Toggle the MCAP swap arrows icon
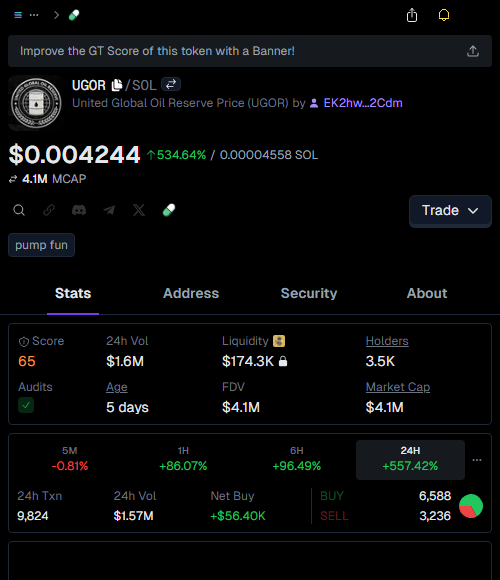The width and height of the screenshot is (500, 580). pyautogui.click(x=13, y=179)
